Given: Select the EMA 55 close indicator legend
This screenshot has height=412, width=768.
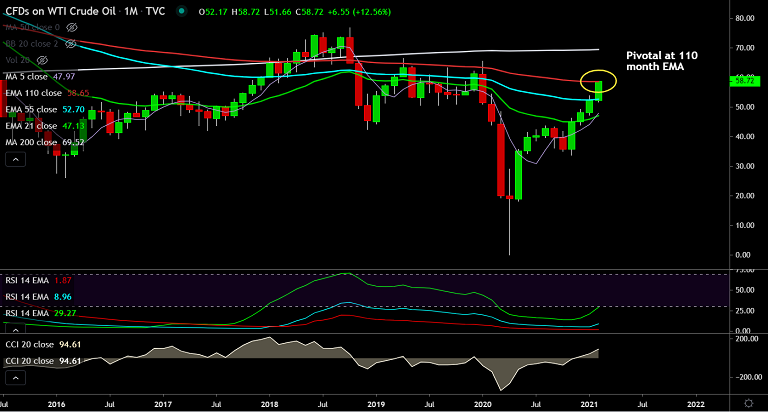Looking at the screenshot, I should pos(45,110).
